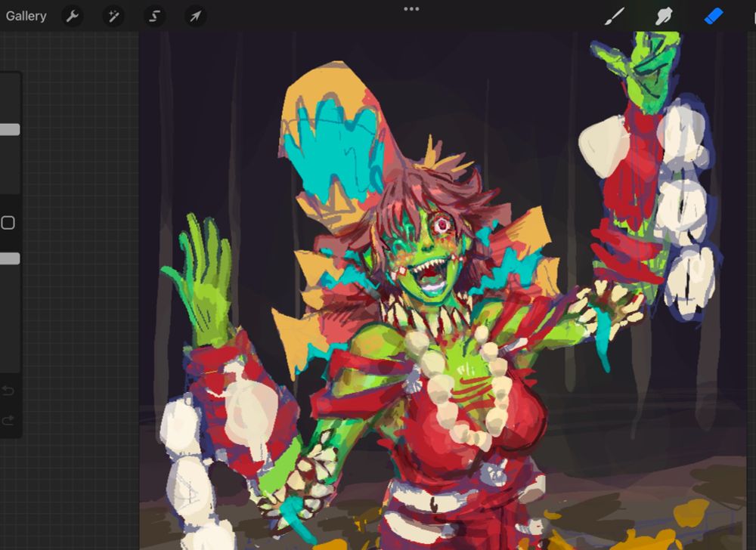Open the Actions wrench menu
This screenshot has height=550, width=756.
click(73, 17)
